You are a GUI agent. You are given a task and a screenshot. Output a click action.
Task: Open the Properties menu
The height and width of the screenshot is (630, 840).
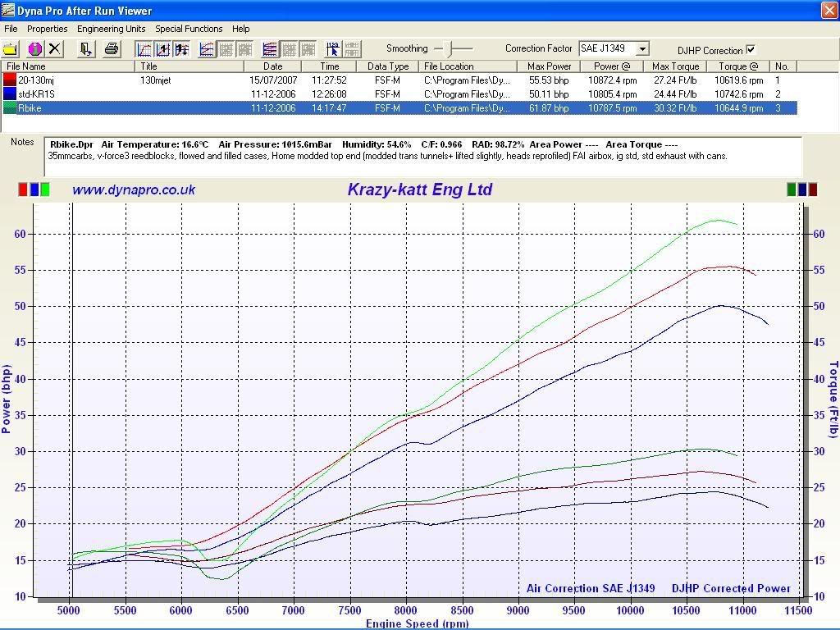(47, 29)
